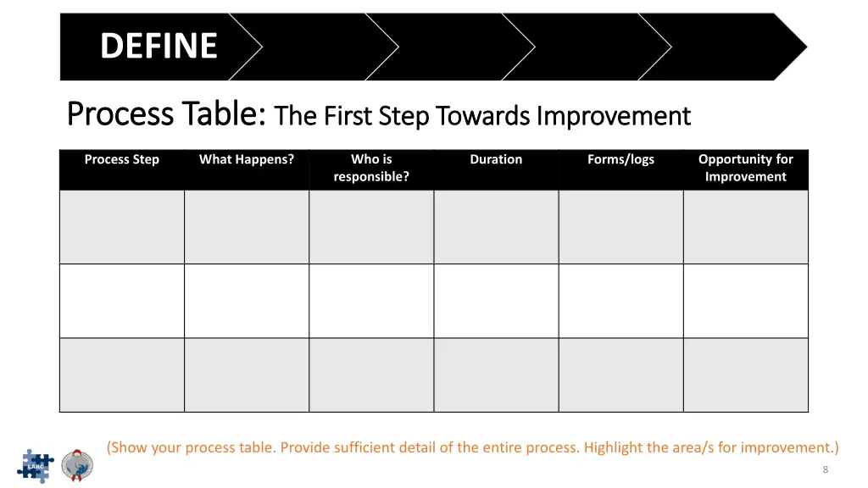Click the first row cell under Forms/logs

point(621,227)
